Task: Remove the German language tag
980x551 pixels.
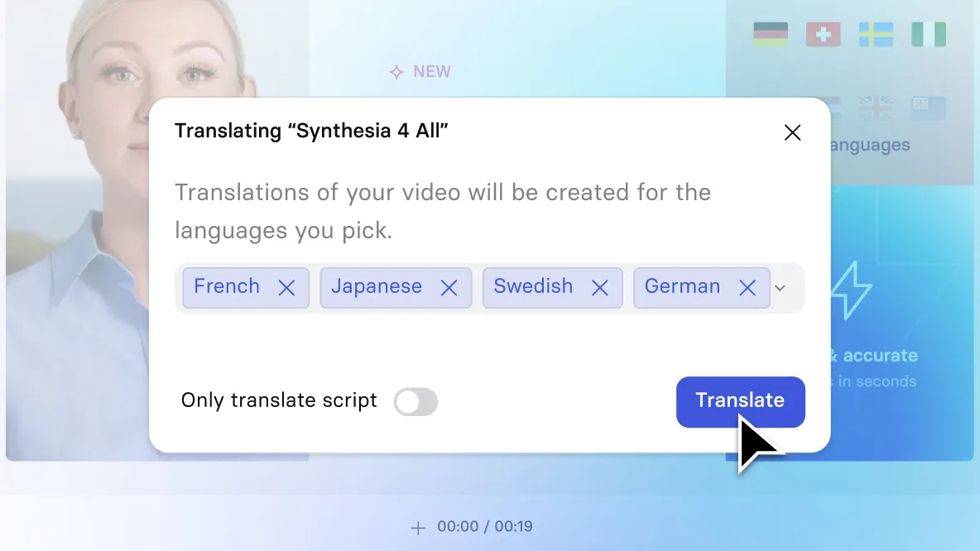Action: tap(747, 288)
